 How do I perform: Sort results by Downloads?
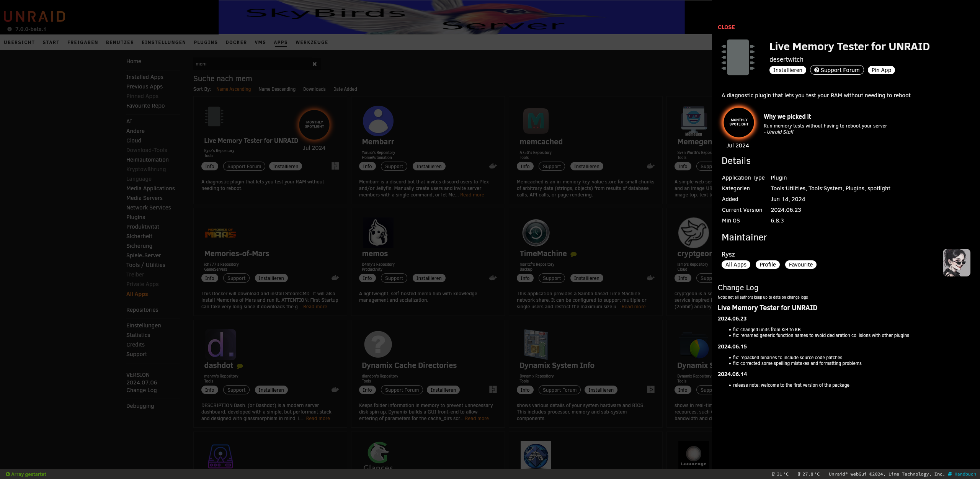[x=314, y=89]
